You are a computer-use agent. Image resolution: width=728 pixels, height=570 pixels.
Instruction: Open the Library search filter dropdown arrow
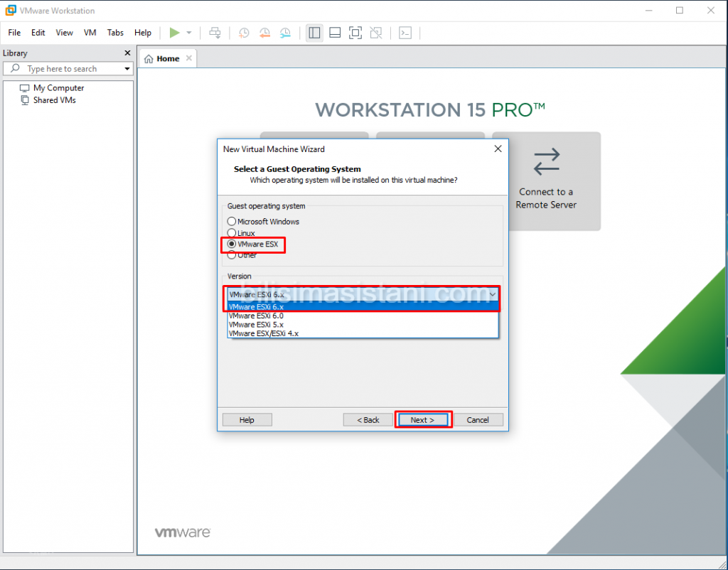(x=127, y=69)
